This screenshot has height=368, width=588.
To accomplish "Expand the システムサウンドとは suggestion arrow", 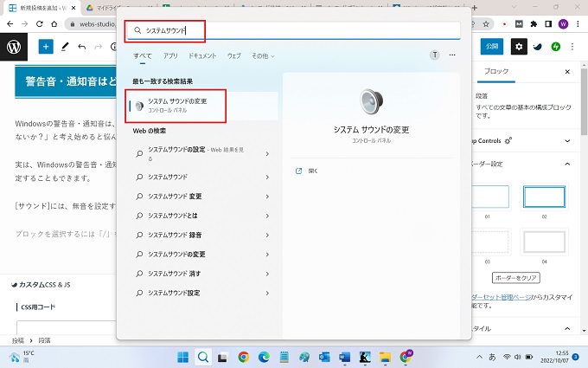I will pyautogui.click(x=267, y=216).
